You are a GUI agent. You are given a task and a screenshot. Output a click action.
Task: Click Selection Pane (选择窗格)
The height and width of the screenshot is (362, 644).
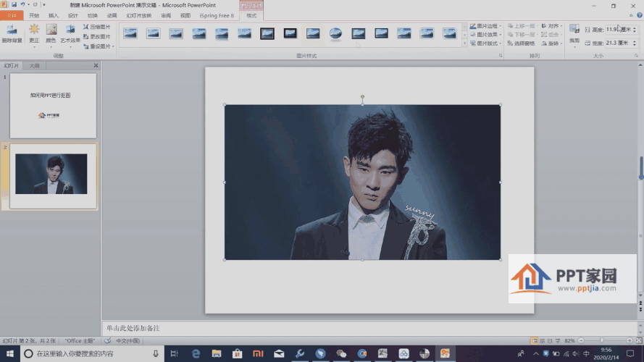pos(521,43)
